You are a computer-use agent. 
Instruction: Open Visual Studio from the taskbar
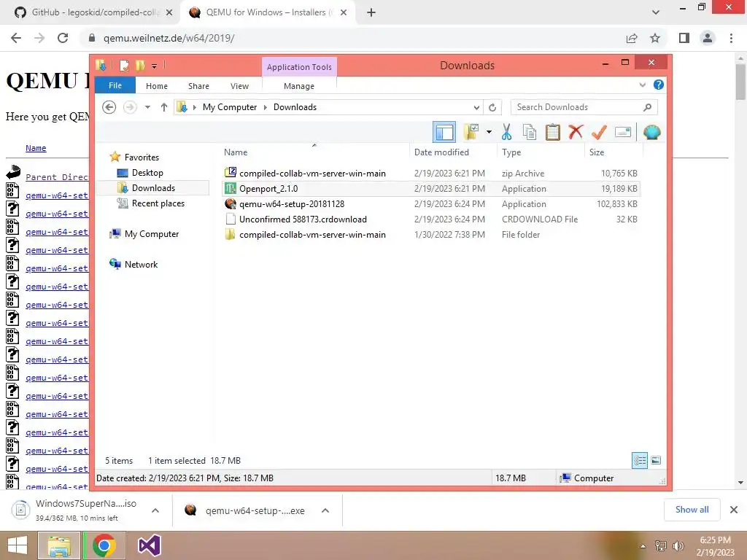click(x=149, y=545)
